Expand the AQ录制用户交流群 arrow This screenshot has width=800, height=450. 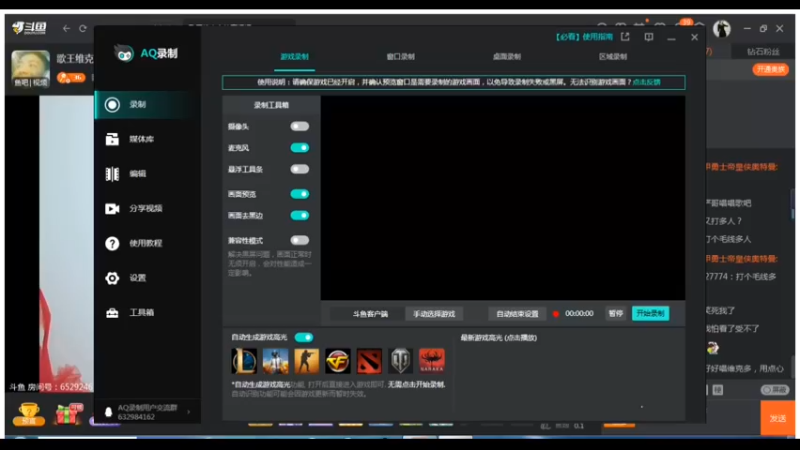tap(189, 412)
